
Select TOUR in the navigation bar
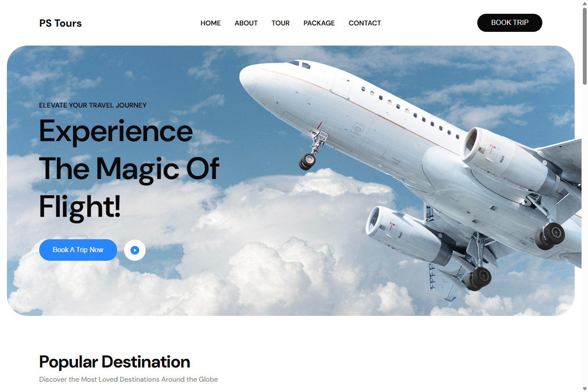[280, 23]
